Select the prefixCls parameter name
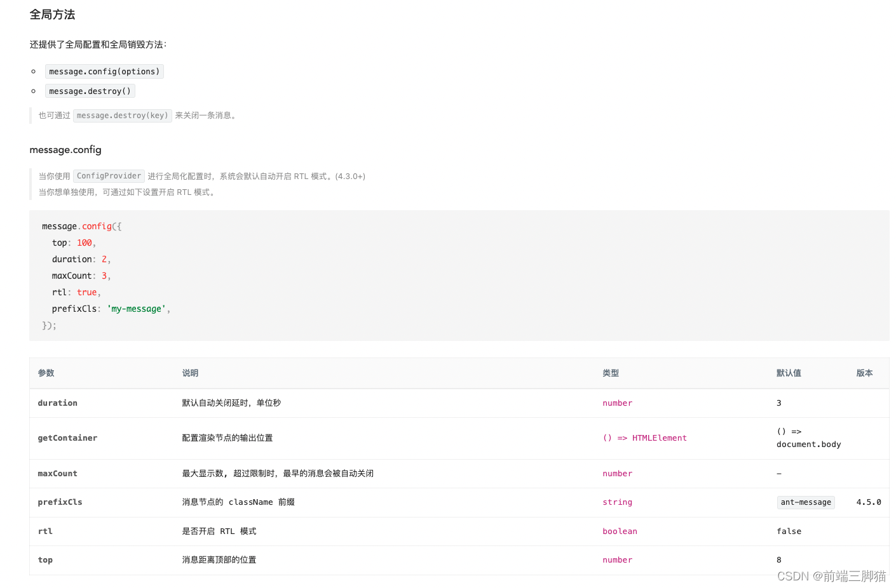This screenshot has width=896, height=588. [x=60, y=502]
